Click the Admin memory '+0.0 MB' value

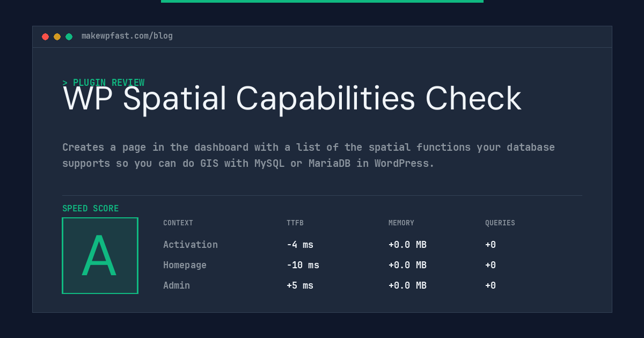(407, 285)
